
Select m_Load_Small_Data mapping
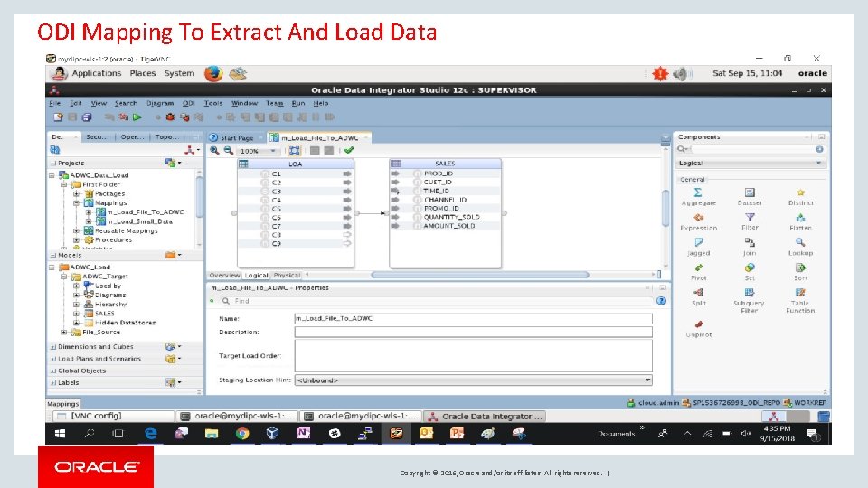coord(139,221)
